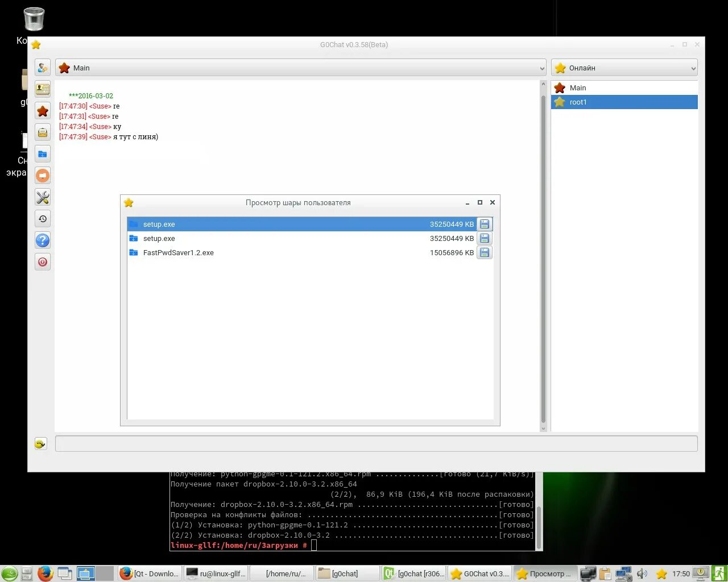Click the orange screen icon in sidebar
The height and width of the screenshot is (582, 728).
coord(43,176)
